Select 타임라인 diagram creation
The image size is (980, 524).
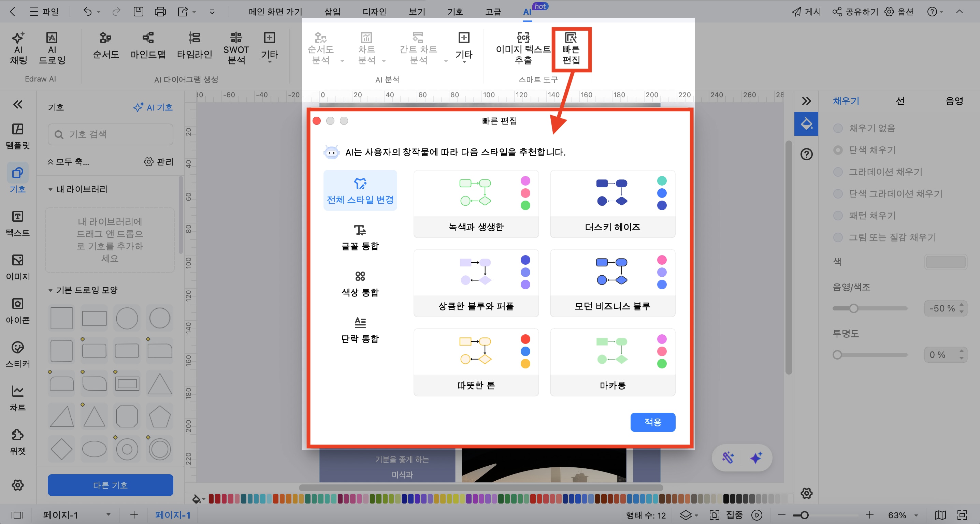195,47
